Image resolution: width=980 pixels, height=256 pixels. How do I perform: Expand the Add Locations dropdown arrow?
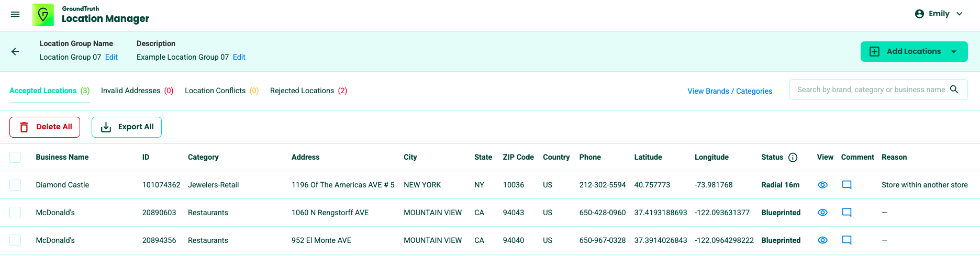click(x=954, y=52)
